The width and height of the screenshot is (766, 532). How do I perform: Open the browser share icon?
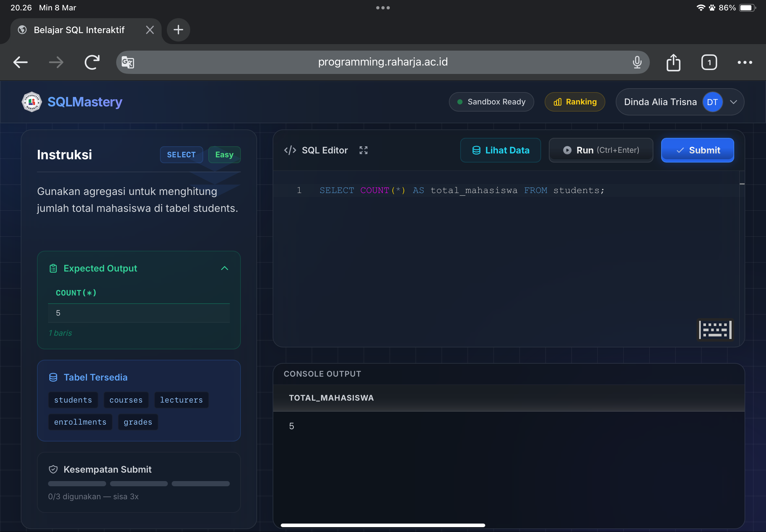(673, 62)
